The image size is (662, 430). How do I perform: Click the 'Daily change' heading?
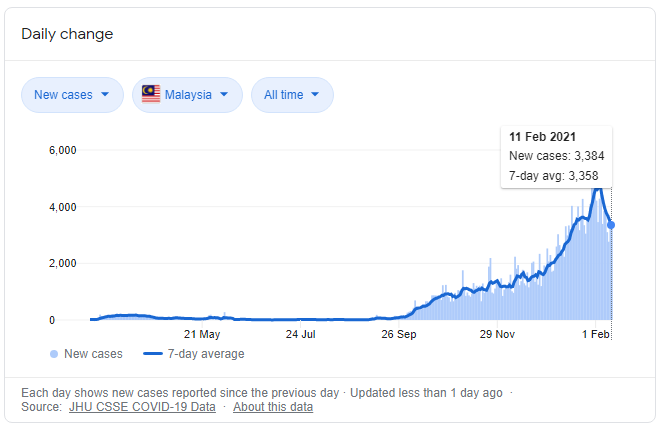pyautogui.click(x=67, y=34)
